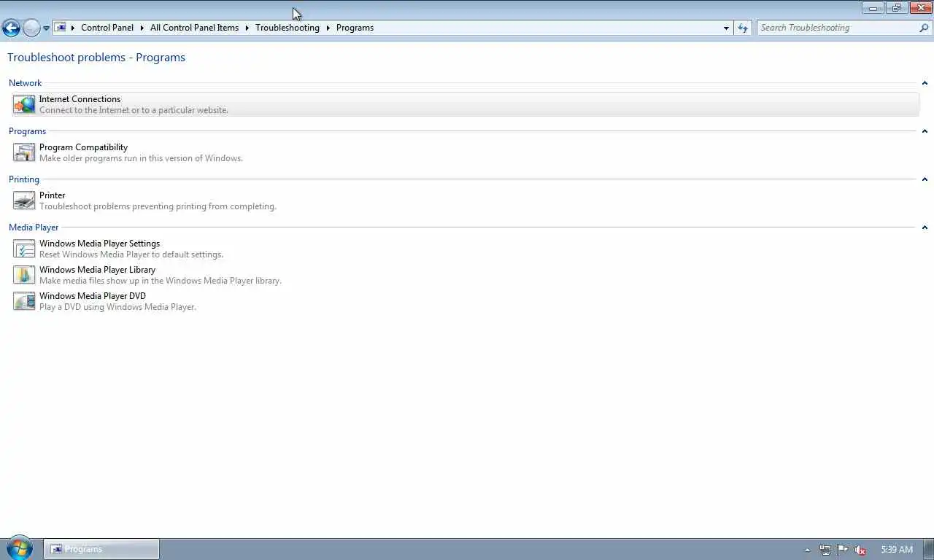
Task: Click the Search Troubleshooting input field
Action: click(837, 28)
